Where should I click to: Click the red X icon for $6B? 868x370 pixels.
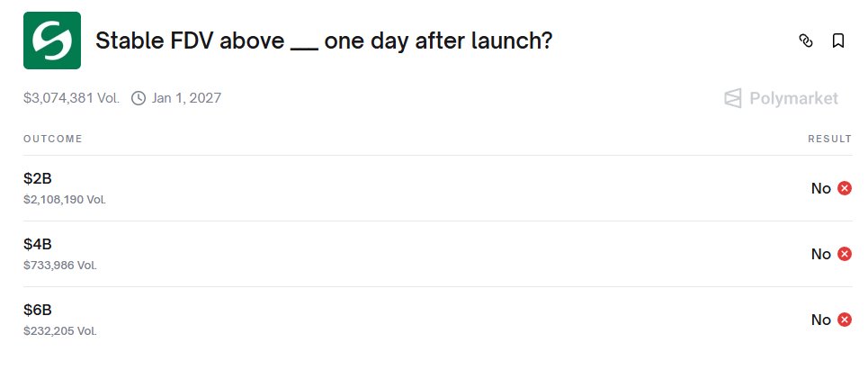(x=845, y=320)
